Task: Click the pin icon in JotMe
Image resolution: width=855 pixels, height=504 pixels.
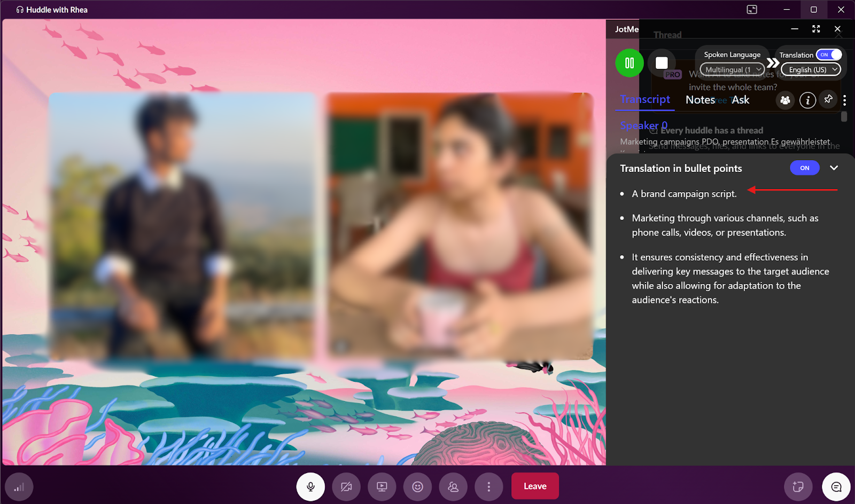Action: pyautogui.click(x=828, y=99)
